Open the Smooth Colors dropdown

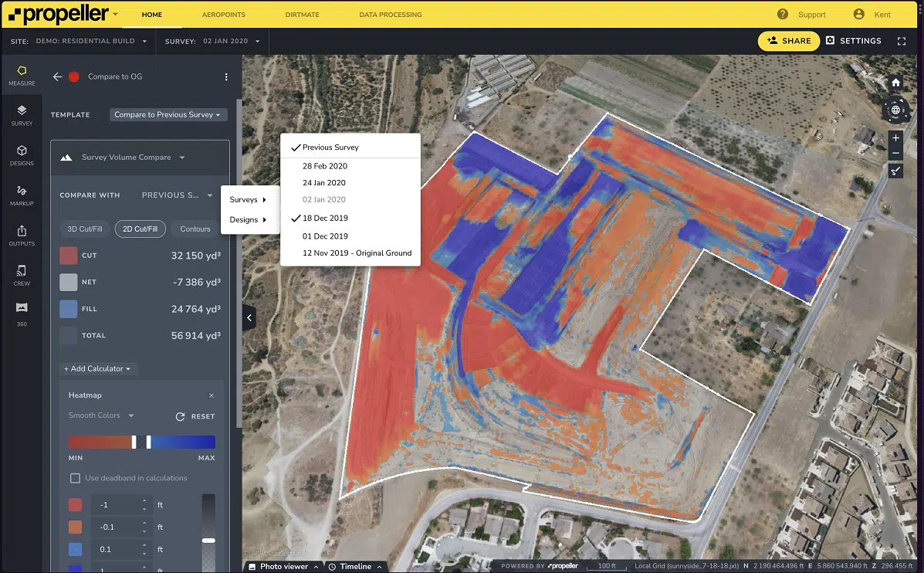101,415
